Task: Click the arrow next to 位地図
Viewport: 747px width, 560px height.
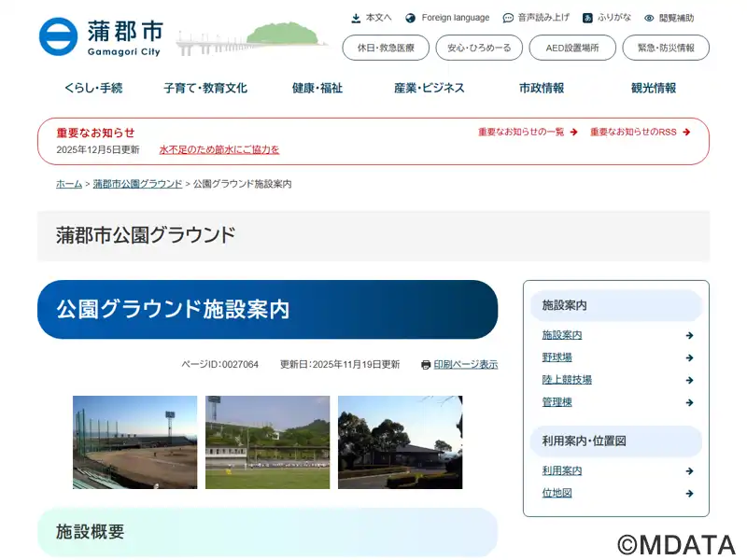Action: (x=689, y=494)
